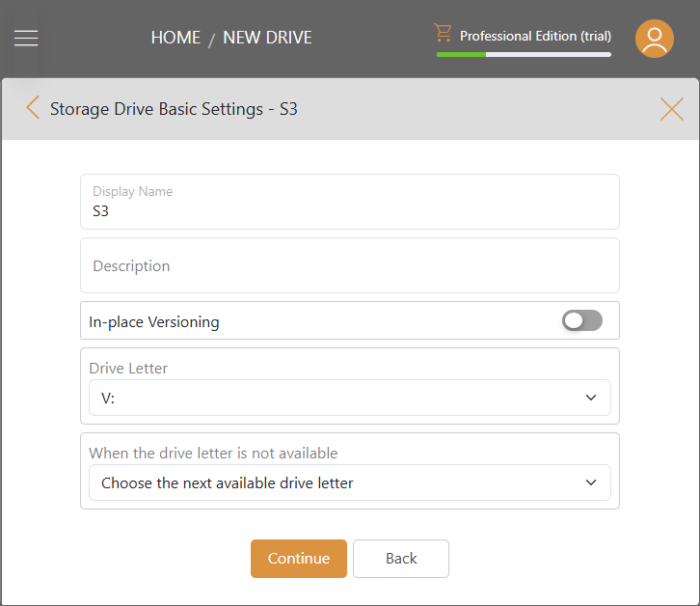Screen dimensions: 700x606
Task: Click the Drive Letter label
Action: pos(128,369)
